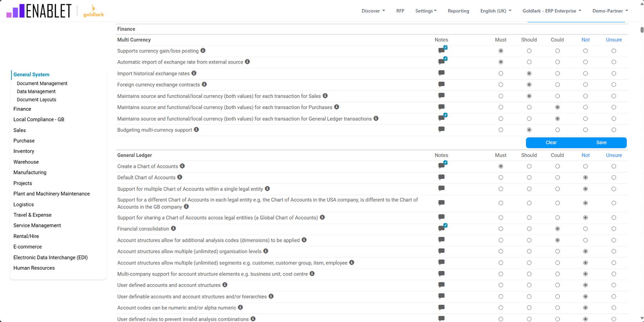Show info for Budgeting multi-currency support
This screenshot has height=322, width=644.
coord(196,130)
